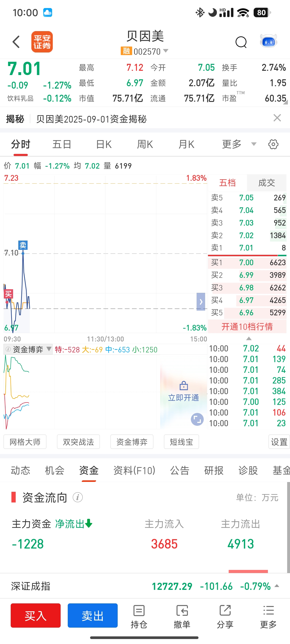290x644 pixels.
Task: Tap the 资金博弈 info icon
Action: (8, 349)
